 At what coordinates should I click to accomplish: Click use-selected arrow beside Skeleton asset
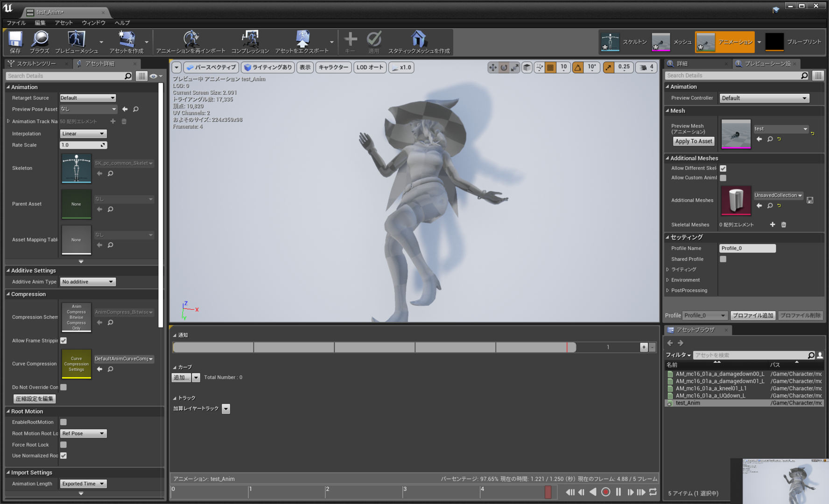tap(99, 174)
